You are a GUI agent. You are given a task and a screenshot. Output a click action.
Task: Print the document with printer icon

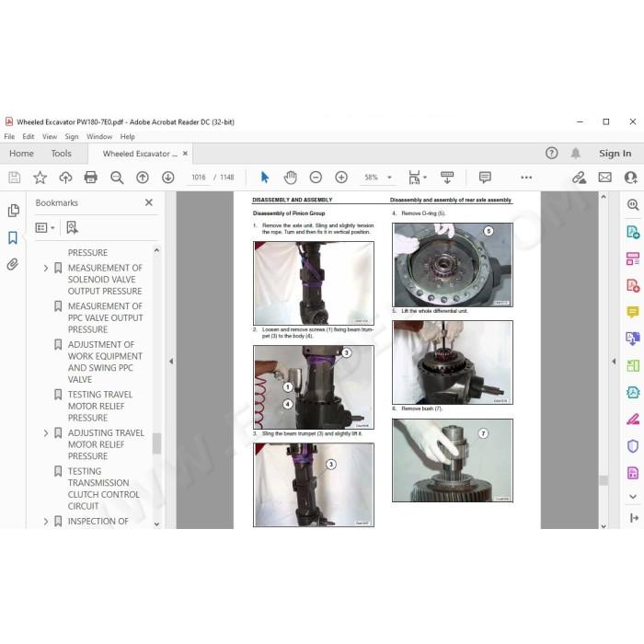coord(91,178)
